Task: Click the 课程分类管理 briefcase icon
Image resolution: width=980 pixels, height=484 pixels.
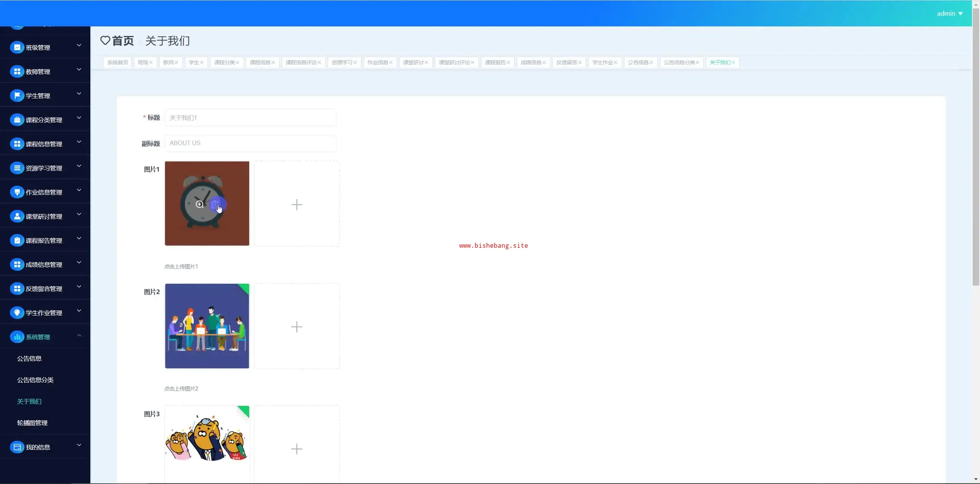Action: coord(17,120)
